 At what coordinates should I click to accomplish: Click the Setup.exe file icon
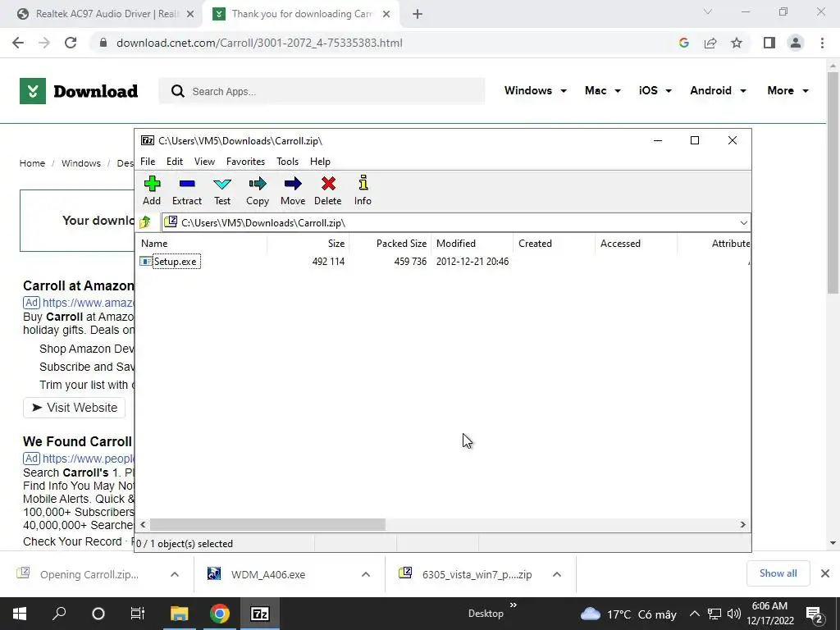(x=145, y=262)
